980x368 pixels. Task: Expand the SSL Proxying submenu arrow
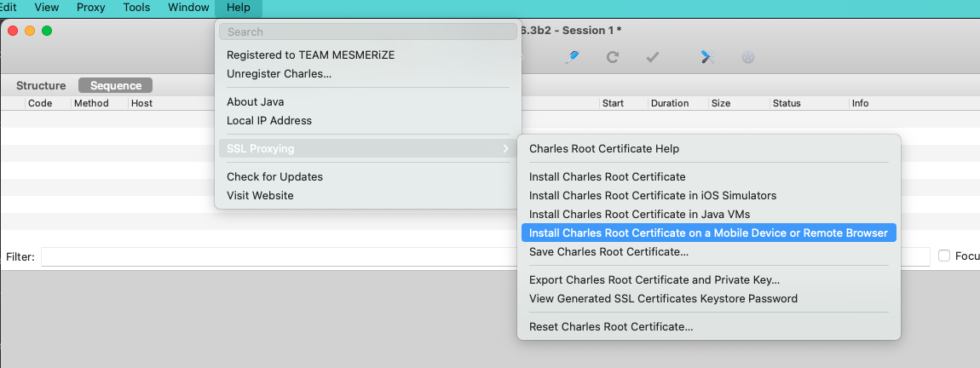[x=505, y=149]
